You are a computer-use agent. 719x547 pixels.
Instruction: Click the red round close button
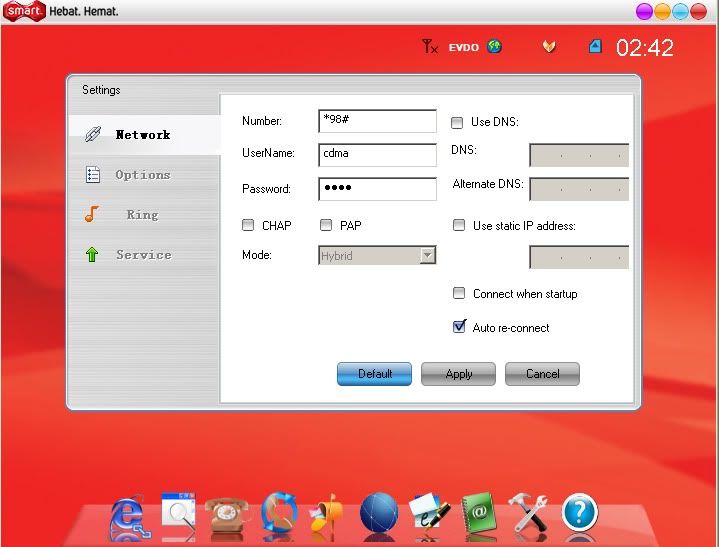[698, 11]
